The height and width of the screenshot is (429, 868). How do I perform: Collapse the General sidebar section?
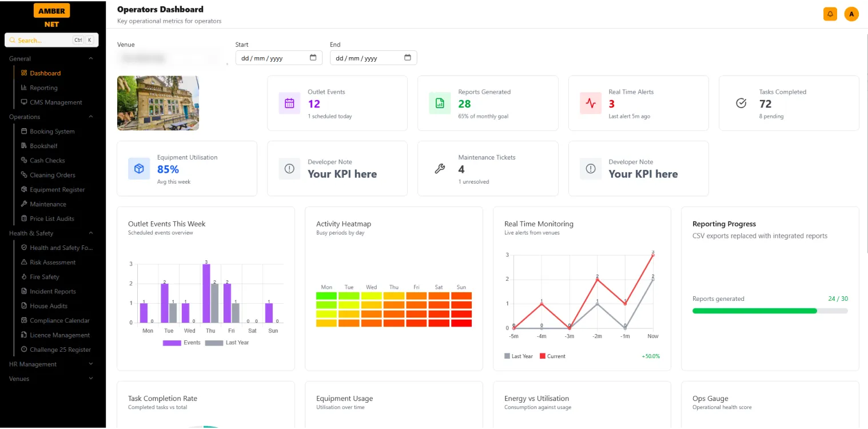(90, 58)
